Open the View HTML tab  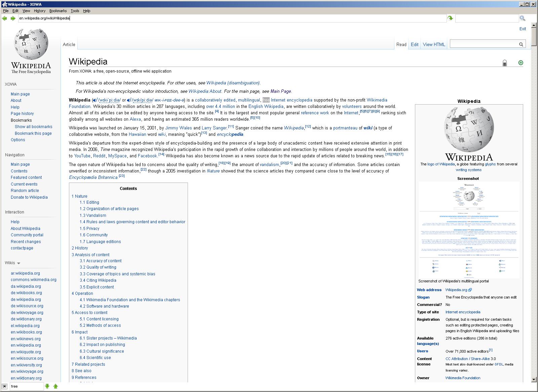434,44
